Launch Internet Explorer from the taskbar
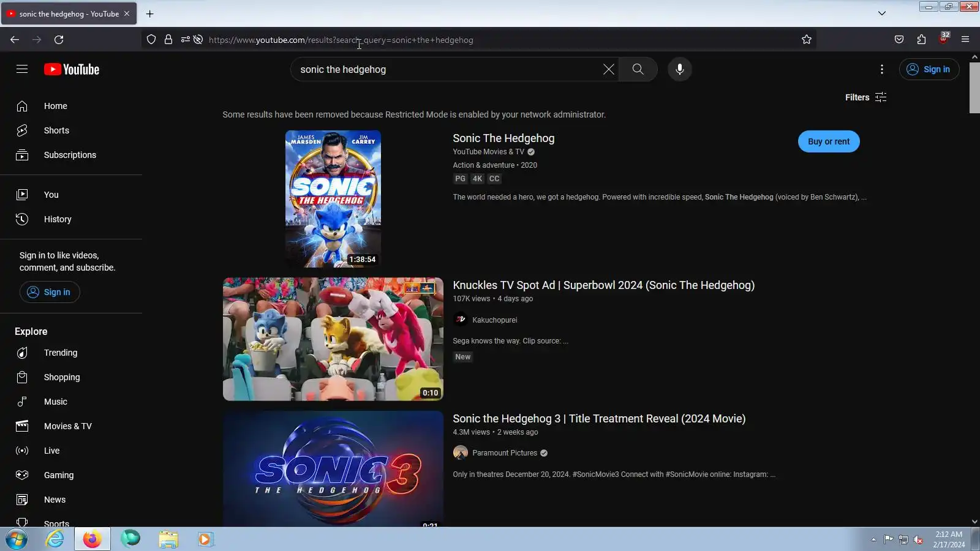The height and width of the screenshot is (551, 980). click(x=55, y=539)
